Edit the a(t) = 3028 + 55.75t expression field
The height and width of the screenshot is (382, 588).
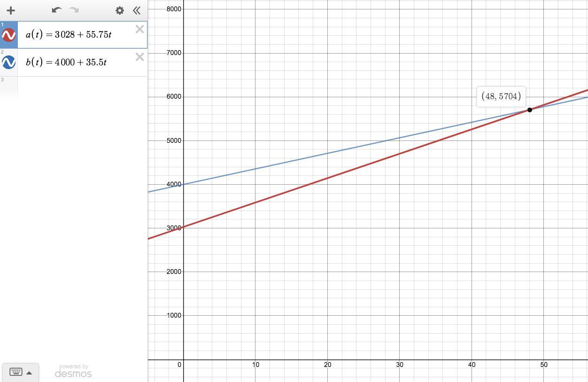click(x=82, y=35)
